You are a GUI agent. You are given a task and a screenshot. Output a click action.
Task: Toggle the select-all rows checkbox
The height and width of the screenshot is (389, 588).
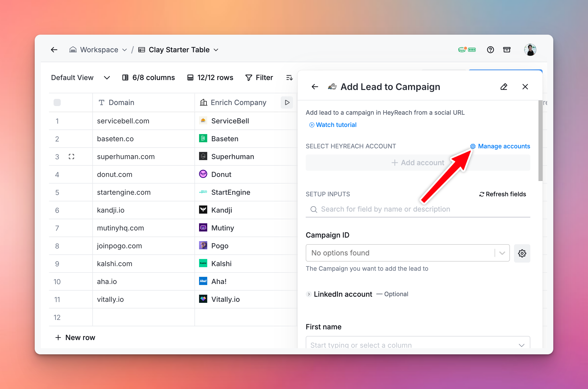(x=57, y=102)
